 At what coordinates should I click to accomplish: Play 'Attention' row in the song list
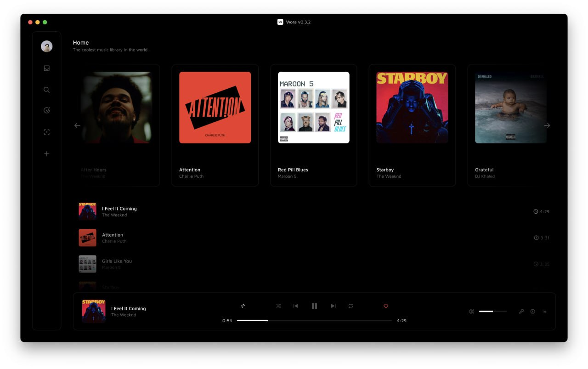(x=314, y=238)
